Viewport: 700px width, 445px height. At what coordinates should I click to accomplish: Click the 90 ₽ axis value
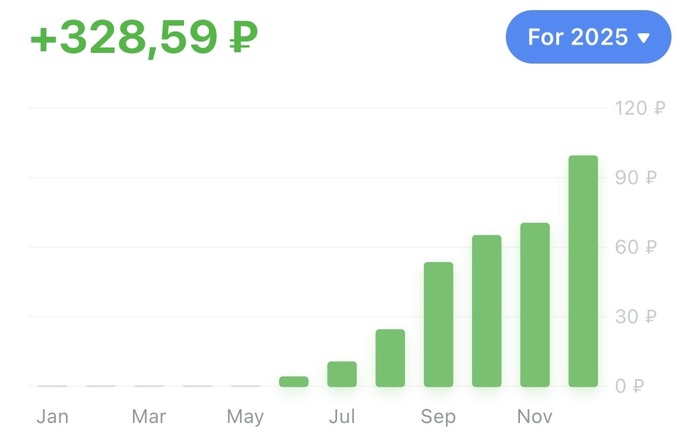click(637, 178)
